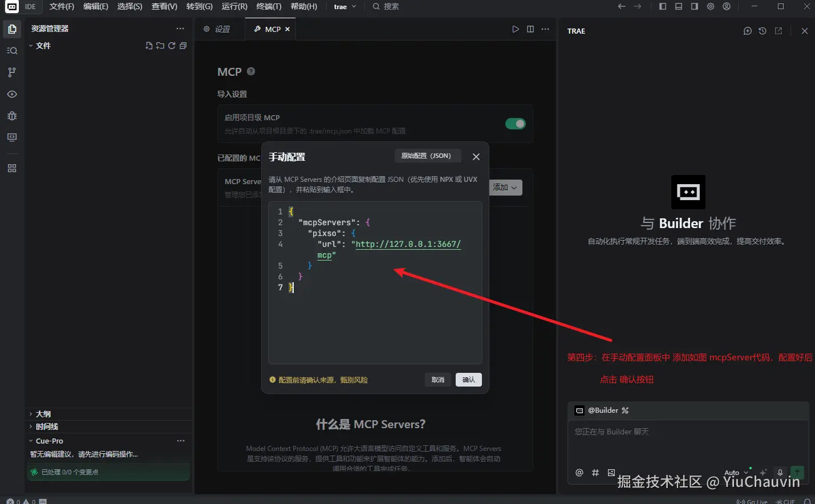Insert # context reference in chat
815x504 pixels.
(x=595, y=473)
